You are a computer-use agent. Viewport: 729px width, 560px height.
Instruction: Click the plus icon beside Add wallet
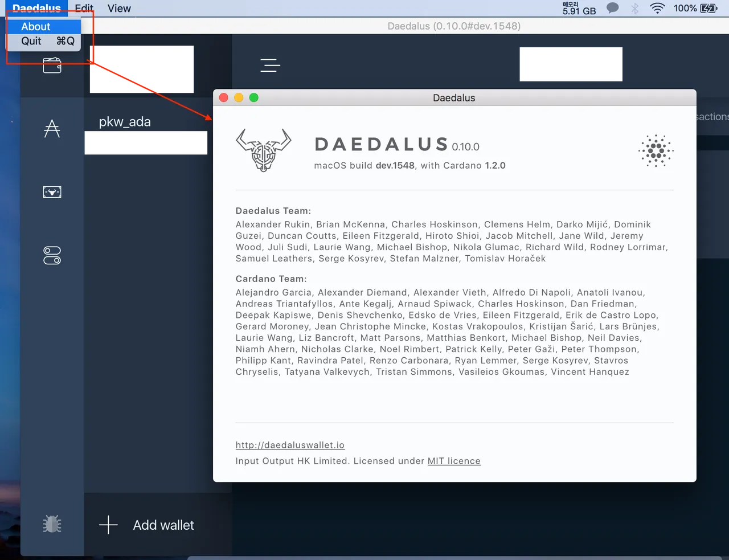click(x=108, y=525)
